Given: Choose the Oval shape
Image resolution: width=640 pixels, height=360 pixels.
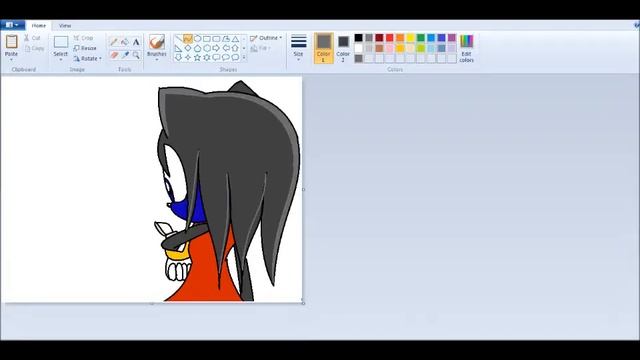Looking at the screenshot, I should click(x=198, y=39).
